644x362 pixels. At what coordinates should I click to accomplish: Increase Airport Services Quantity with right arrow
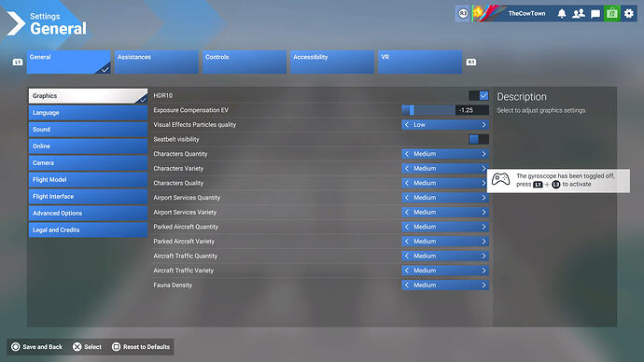tap(483, 198)
